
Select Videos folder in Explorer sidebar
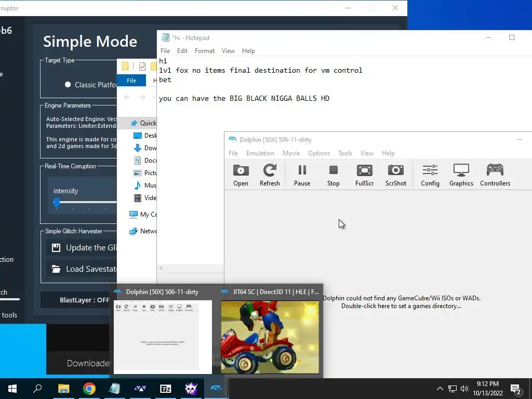(145, 198)
